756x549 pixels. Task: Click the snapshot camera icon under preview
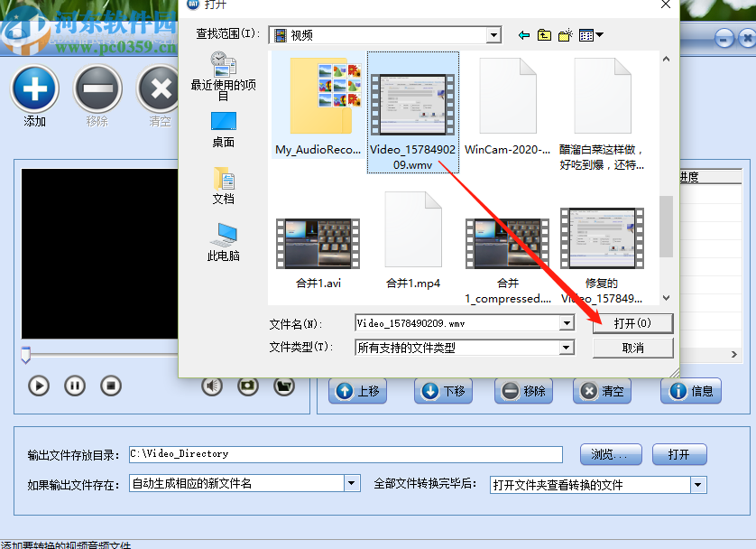point(248,386)
